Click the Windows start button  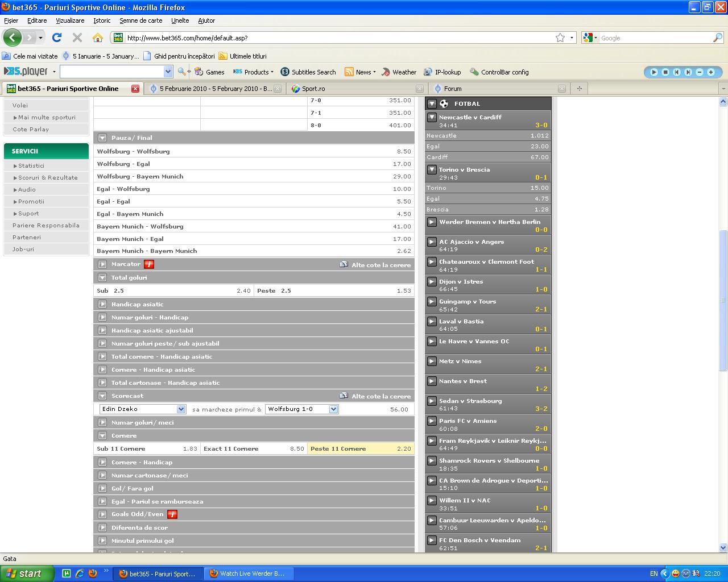(x=27, y=573)
